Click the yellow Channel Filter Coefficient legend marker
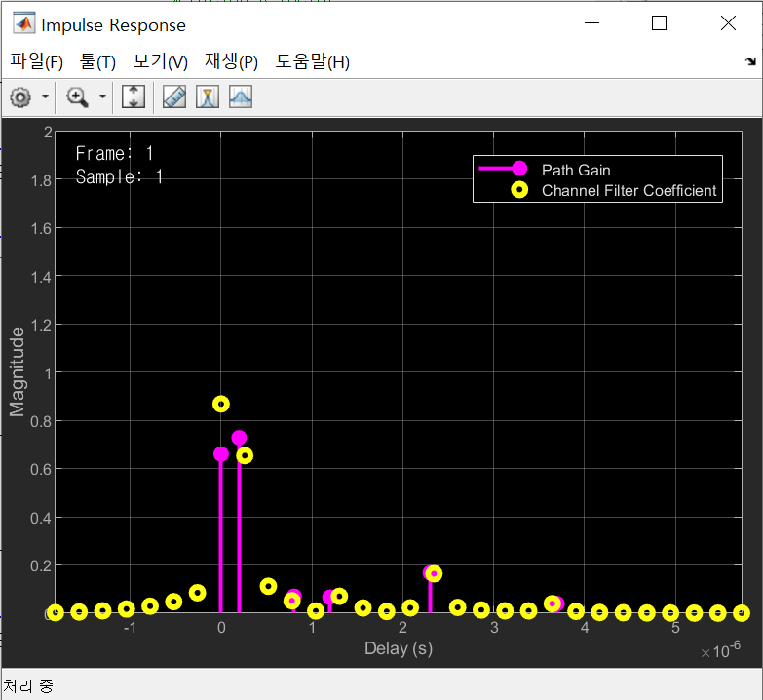 point(519,190)
